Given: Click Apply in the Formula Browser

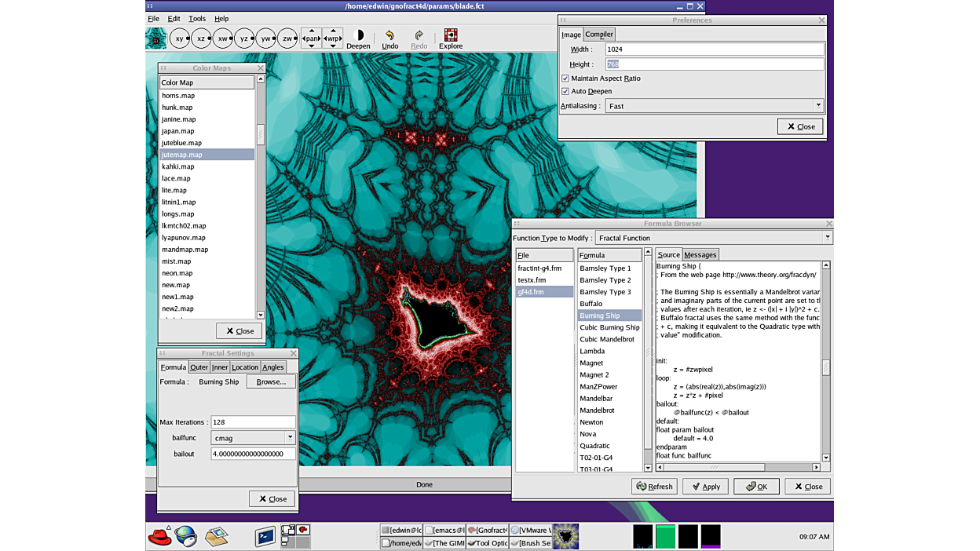Looking at the screenshot, I should [705, 487].
